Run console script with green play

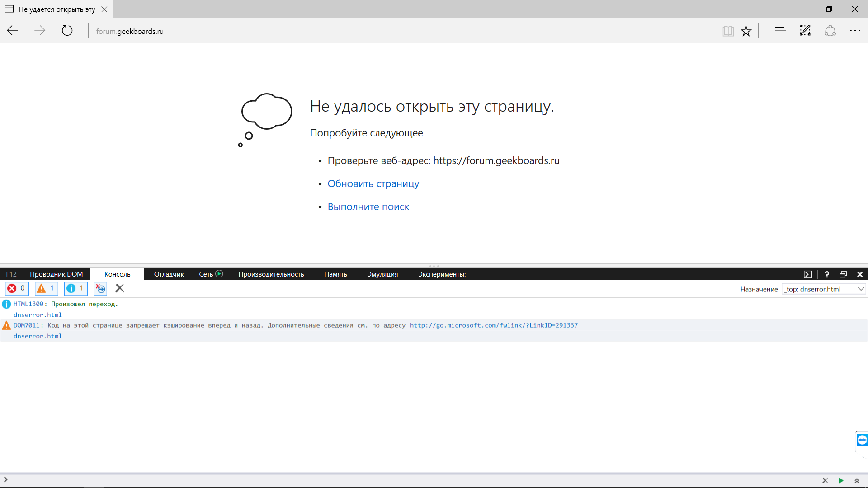(x=841, y=481)
